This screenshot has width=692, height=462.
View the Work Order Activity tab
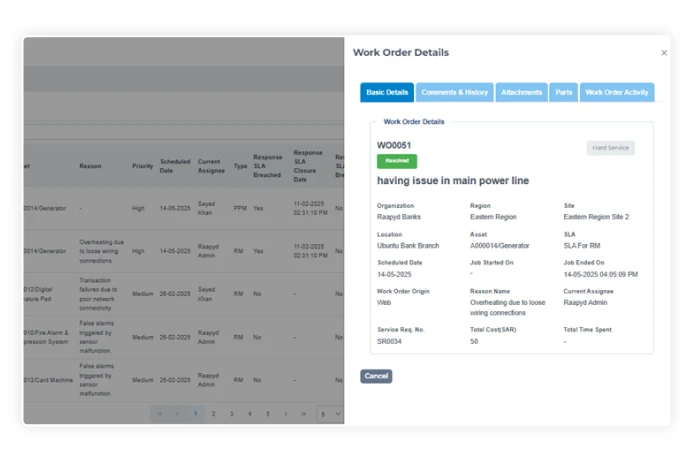tap(617, 92)
